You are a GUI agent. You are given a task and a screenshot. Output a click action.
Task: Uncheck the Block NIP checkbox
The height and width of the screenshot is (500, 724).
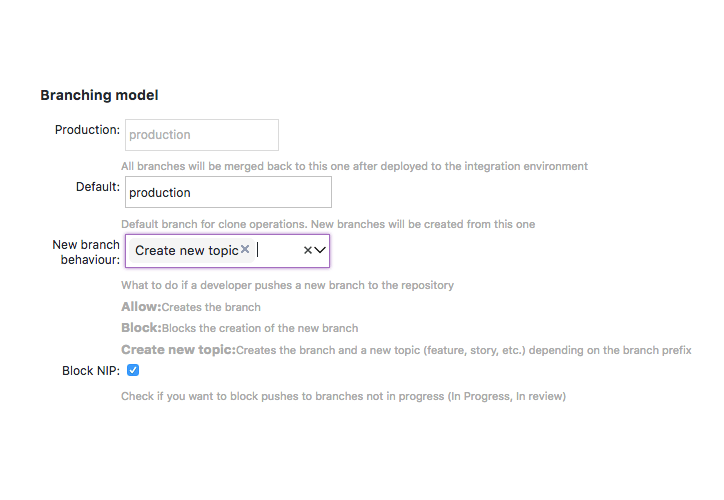coord(133,370)
